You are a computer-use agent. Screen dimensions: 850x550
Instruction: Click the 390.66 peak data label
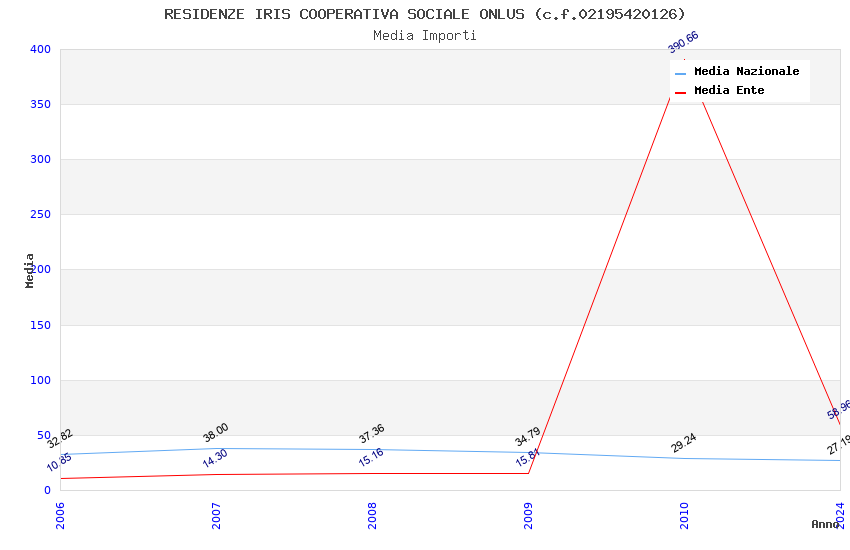683,42
